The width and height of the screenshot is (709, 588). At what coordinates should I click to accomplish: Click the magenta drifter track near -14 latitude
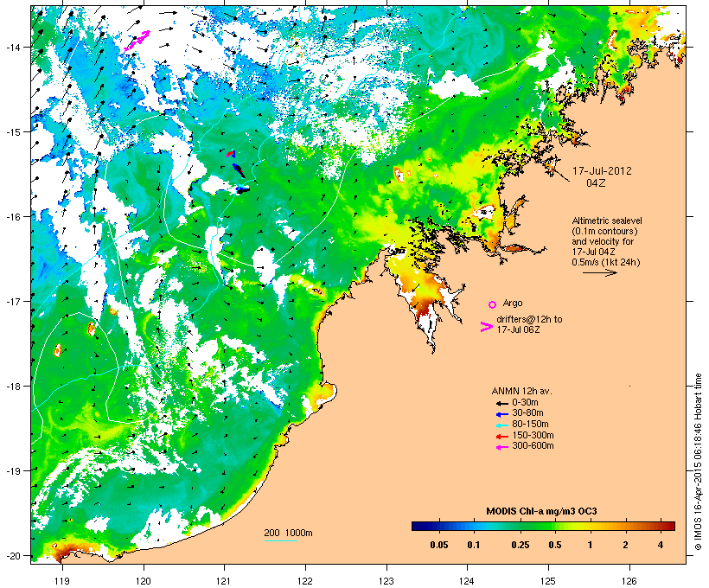click(137, 41)
